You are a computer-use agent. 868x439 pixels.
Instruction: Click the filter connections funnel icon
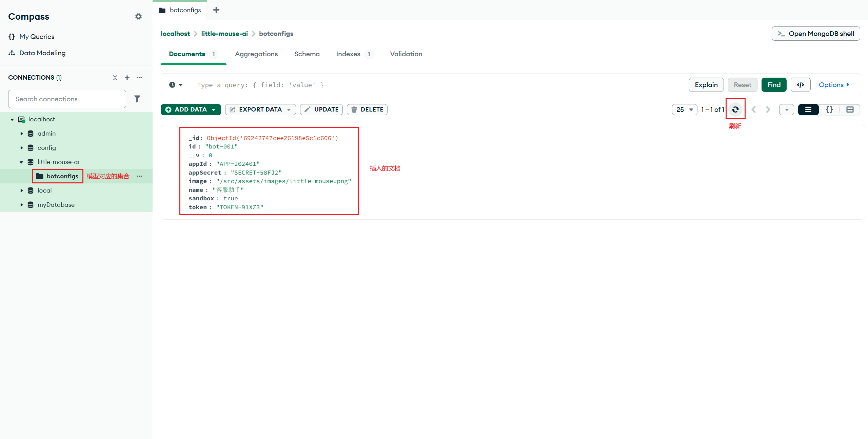(x=137, y=99)
